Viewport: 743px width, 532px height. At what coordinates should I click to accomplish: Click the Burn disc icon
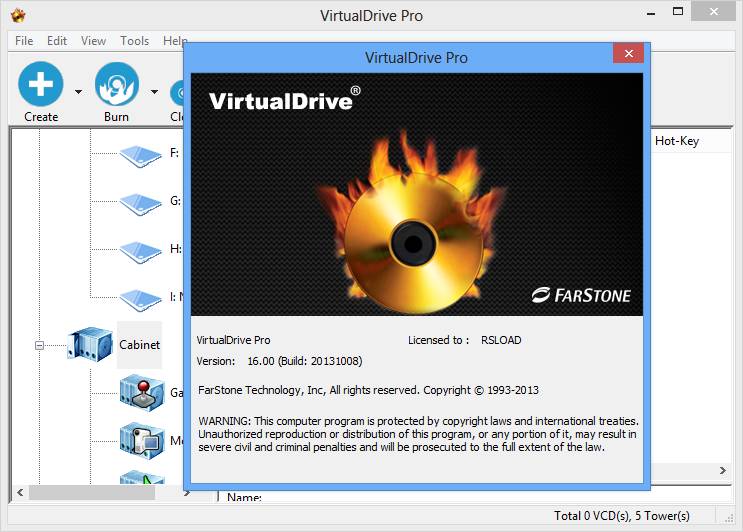point(117,84)
